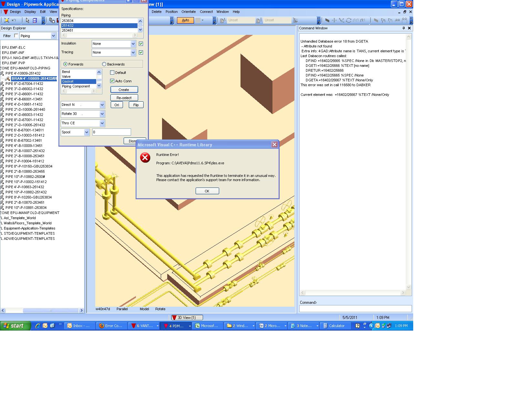Screen dimensions: 532x399
Task: Select the Forwards radio button
Action: tap(66, 64)
